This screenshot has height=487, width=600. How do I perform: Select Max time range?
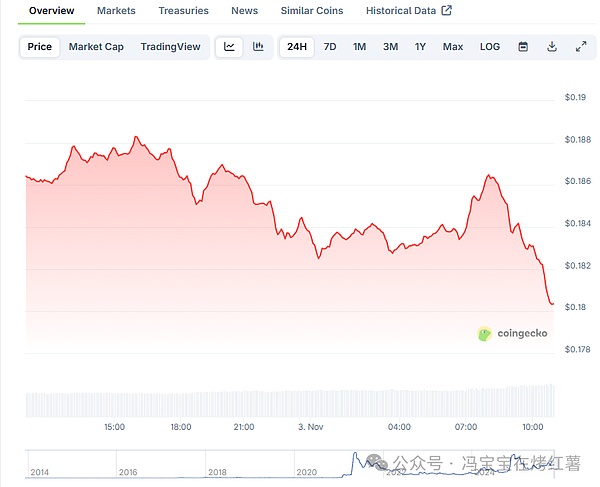(453, 47)
